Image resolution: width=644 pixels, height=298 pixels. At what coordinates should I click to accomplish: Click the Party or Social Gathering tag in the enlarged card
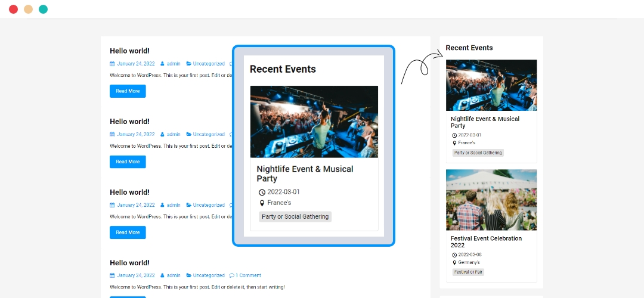click(x=295, y=217)
